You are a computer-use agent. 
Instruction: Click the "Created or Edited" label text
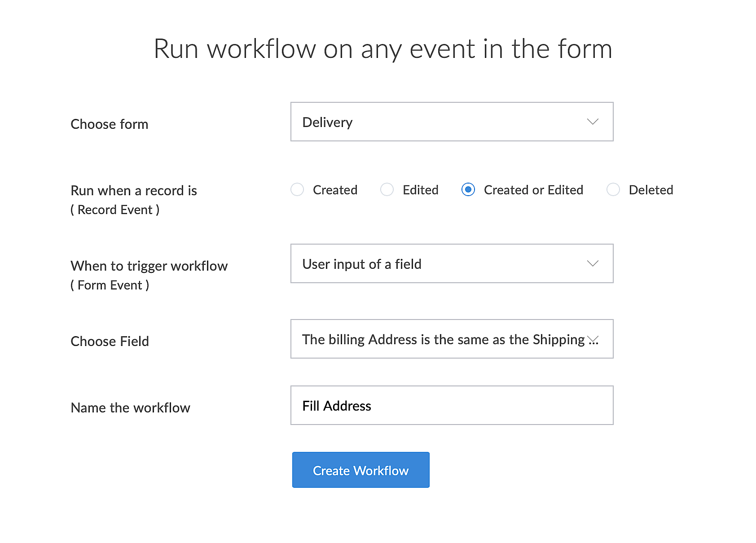(533, 190)
